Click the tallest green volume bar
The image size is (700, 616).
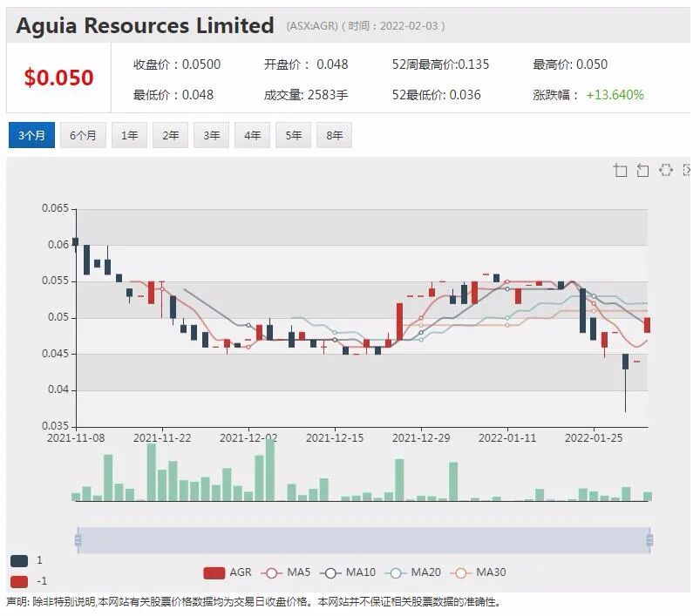point(269,470)
